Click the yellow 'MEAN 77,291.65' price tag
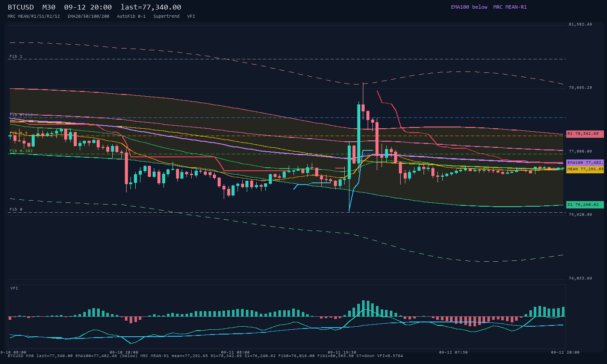Screen dimensions: 607x364 [585, 169]
